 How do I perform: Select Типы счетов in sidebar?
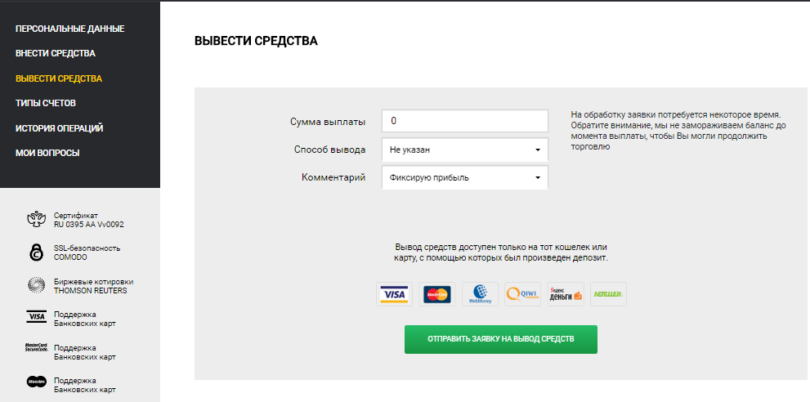pyautogui.click(x=45, y=103)
